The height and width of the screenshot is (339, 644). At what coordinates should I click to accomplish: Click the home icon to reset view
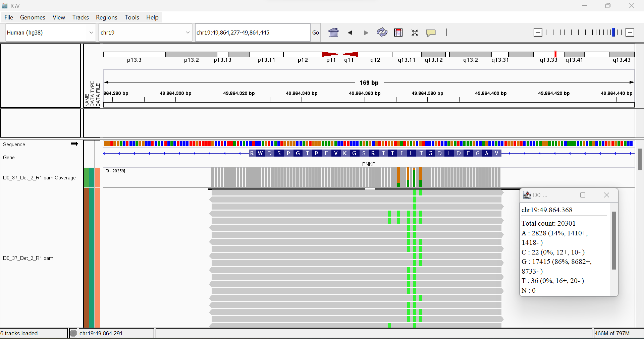[x=334, y=33]
